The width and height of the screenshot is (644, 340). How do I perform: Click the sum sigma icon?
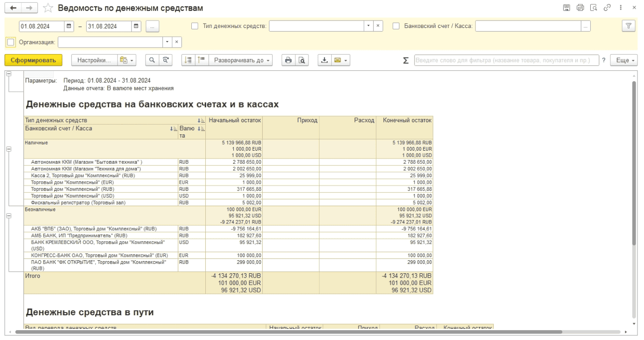[406, 61]
